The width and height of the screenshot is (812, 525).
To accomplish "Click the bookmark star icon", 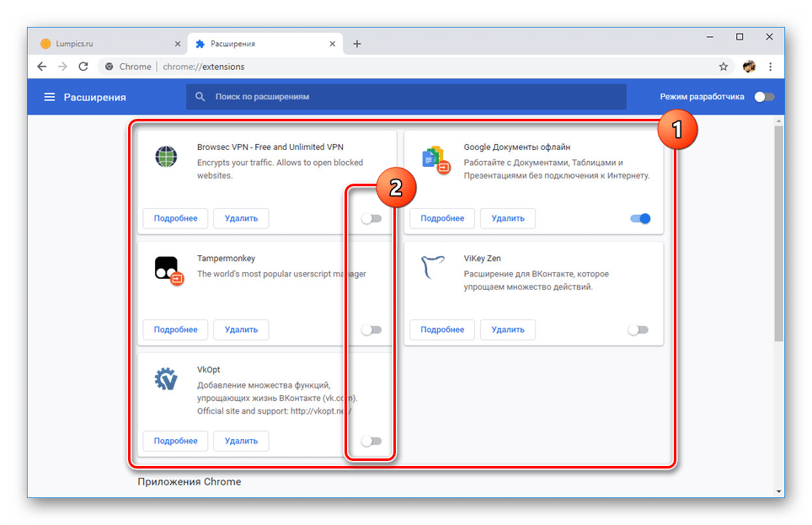I will click(723, 67).
